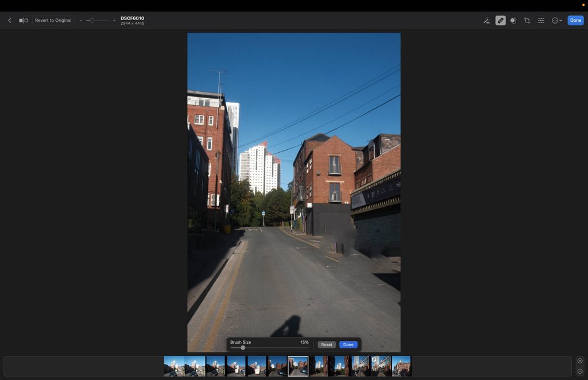Image resolution: width=588 pixels, height=380 pixels.
Task: Select the last thumbnail in the filmstrip
Action: (401, 366)
